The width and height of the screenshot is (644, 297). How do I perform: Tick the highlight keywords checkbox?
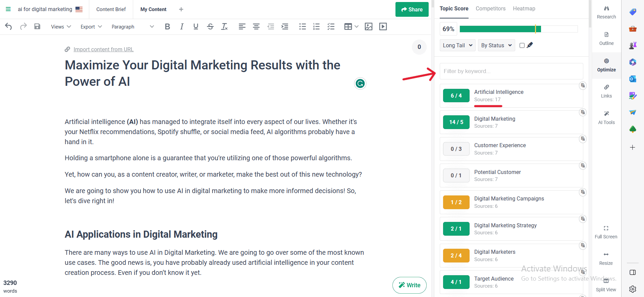522,45
